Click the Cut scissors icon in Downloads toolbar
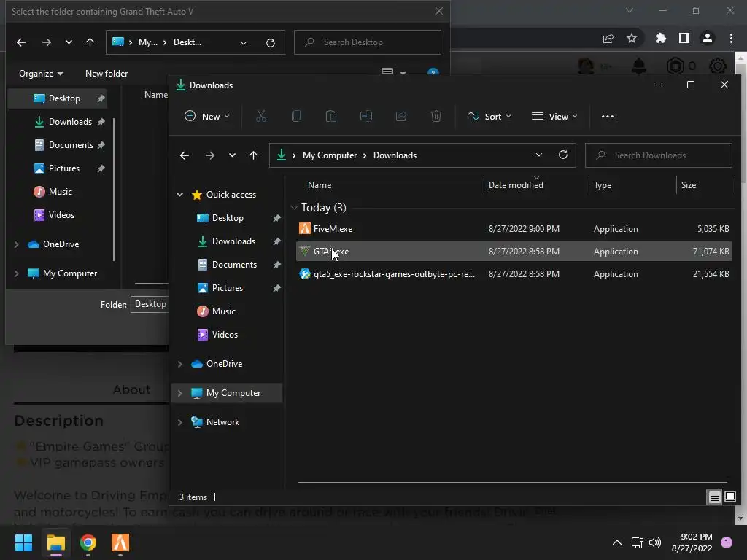This screenshot has width=747, height=560. pyautogui.click(x=261, y=116)
